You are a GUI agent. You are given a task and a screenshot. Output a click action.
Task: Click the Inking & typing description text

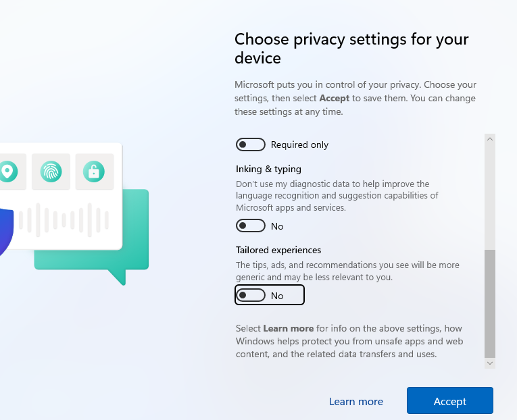[x=337, y=196]
